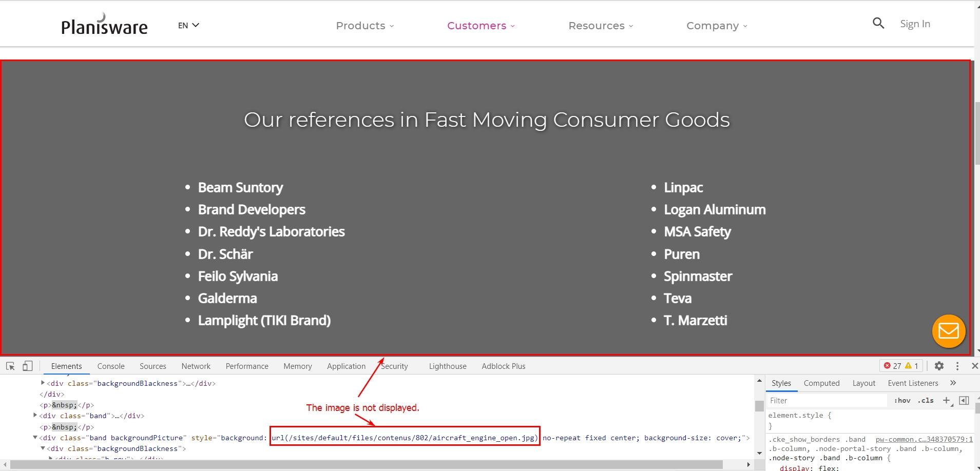Click the first &nbsp; paragraph node

pos(67,405)
